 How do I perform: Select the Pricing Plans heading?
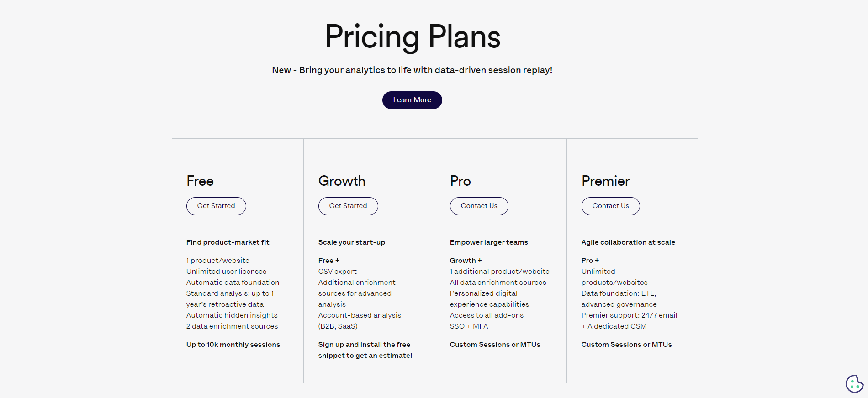tap(413, 37)
